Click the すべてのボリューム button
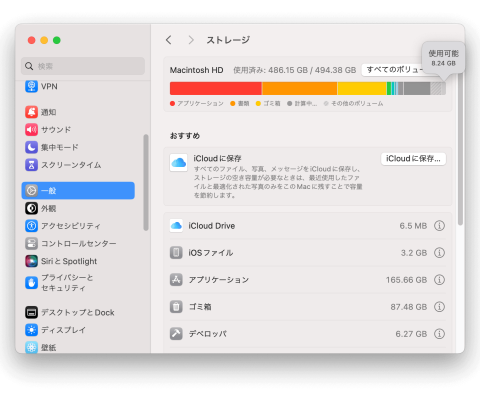Viewport: 480px width, 400px height. tap(392, 70)
